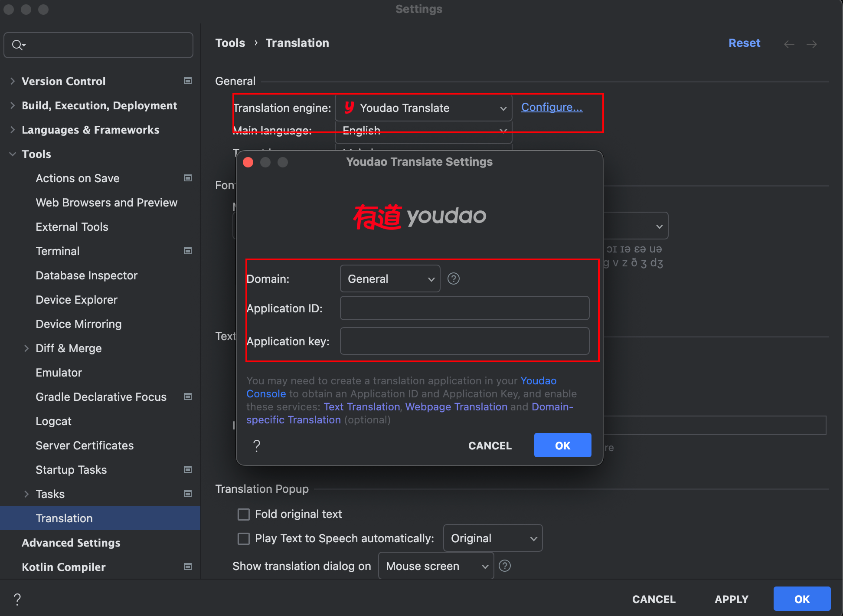
Task: Select Advanced Settings in the sidebar
Action: [71, 543]
